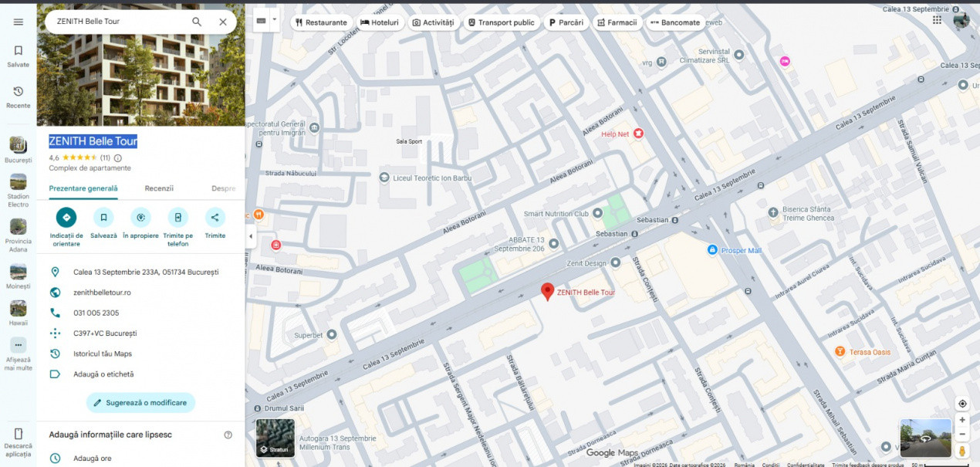This screenshot has width=980, height=467.
Task: Open the map type dropdown next to Restaurante
Action: tap(274, 21)
